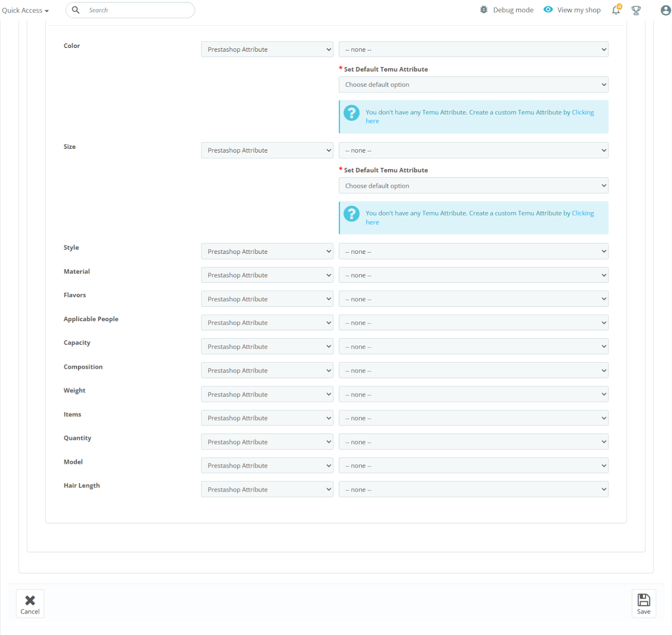The image size is (672, 635).
Task: Click the View my shop eye icon
Action: point(548,10)
